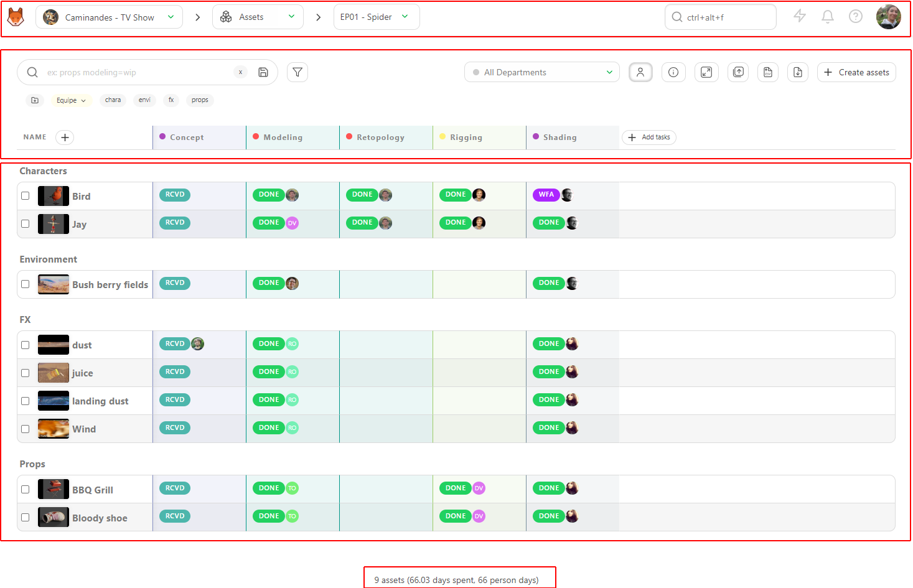Image resolution: width=913 pixels, height=588 pixels.
Task: Open the user avatar menu
Action: [x=888, y=17]
